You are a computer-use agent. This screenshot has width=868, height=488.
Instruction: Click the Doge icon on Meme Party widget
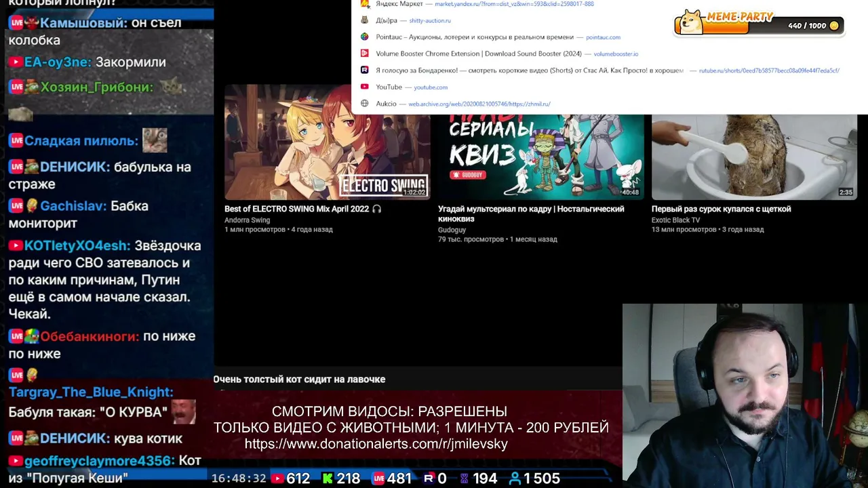tap(691, 22)
